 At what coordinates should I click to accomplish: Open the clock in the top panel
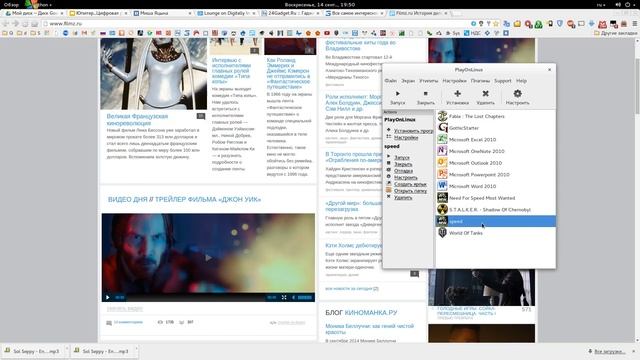[x=320, y=4]
